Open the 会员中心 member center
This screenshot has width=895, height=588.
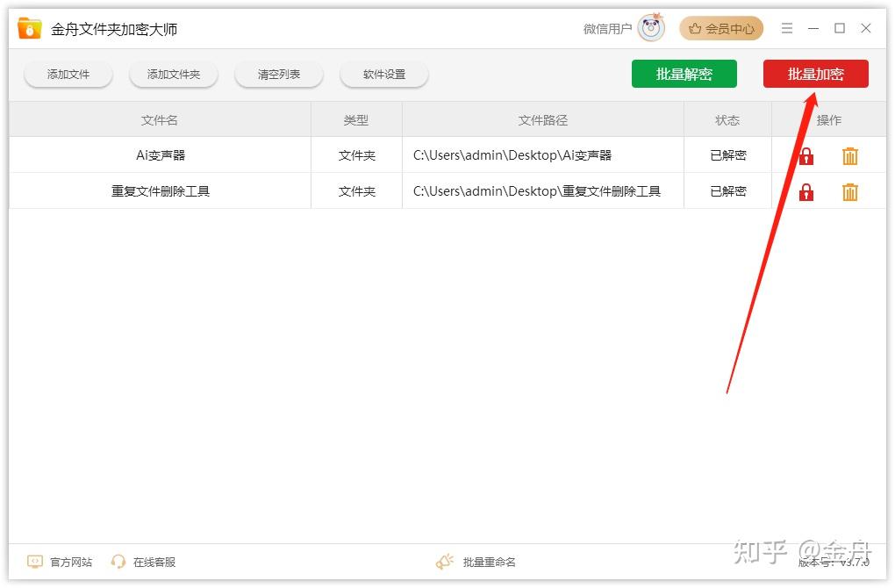pos(721,28)
